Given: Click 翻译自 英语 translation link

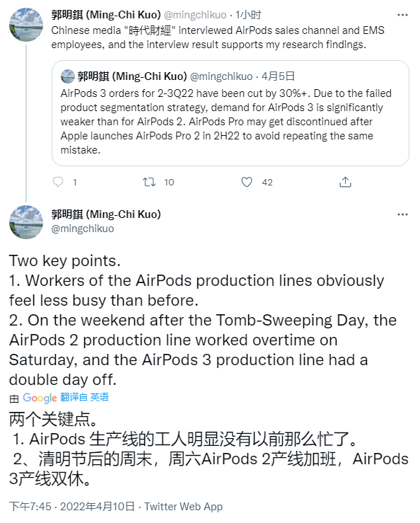Looking at the screenshot, I should 85,397.
